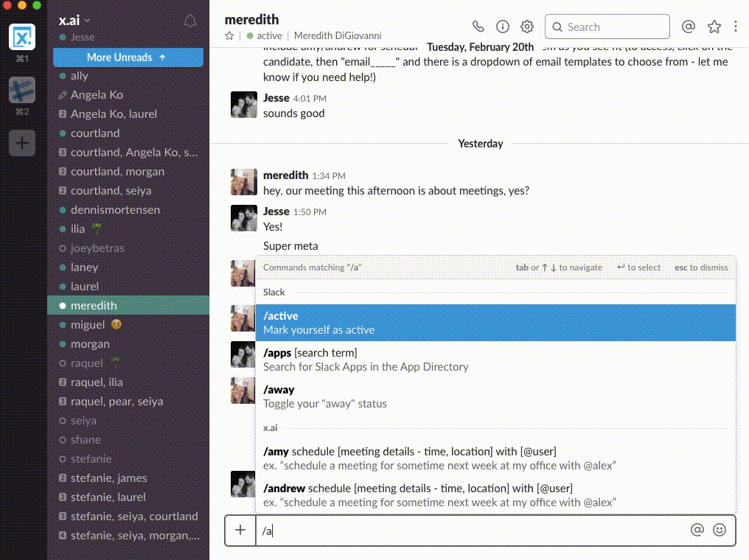Start a call with the phone icon

click(x=478, y=27)
